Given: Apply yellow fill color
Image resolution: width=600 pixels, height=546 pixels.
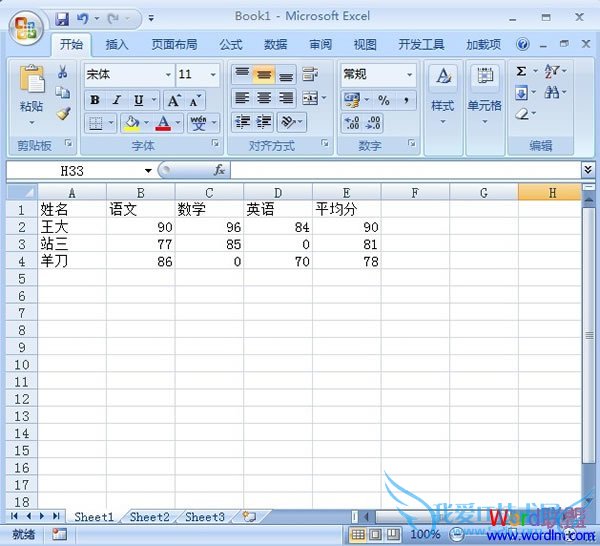Looking at the screenshot, I should coord(131,123).
